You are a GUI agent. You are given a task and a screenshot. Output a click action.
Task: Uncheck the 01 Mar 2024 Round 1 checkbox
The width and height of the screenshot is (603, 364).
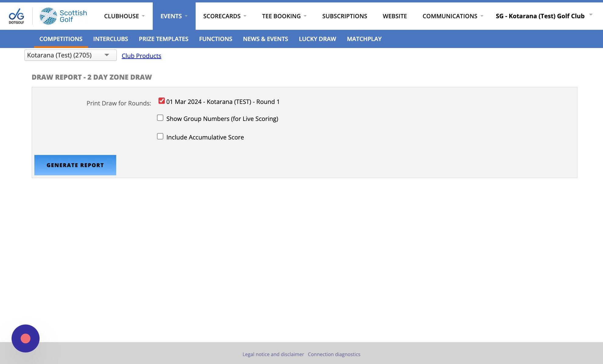click(162, 101)
